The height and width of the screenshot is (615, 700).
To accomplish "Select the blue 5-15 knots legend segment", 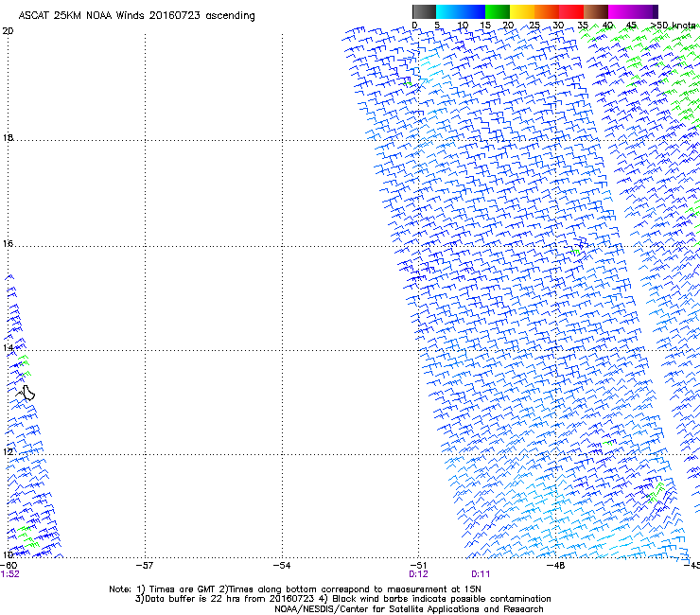I will click(x=461, y=11).
